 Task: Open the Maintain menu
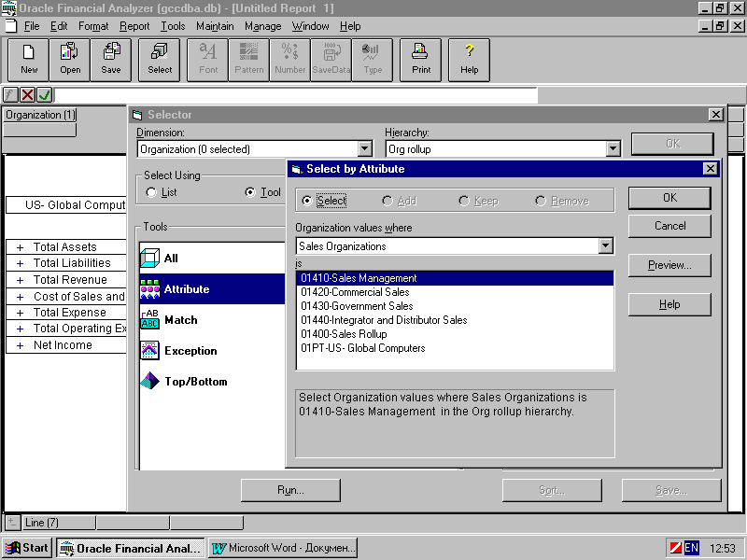click(215, 26)
